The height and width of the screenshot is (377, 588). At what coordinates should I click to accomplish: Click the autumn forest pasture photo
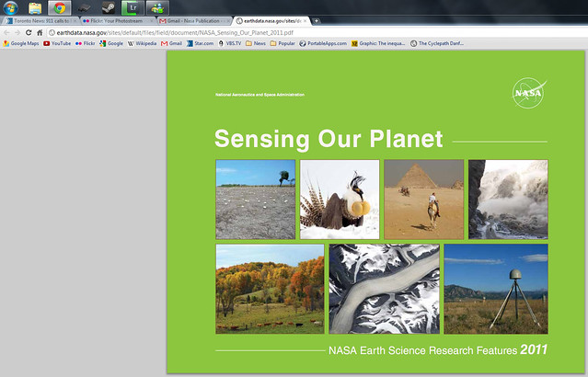point(270,289)
